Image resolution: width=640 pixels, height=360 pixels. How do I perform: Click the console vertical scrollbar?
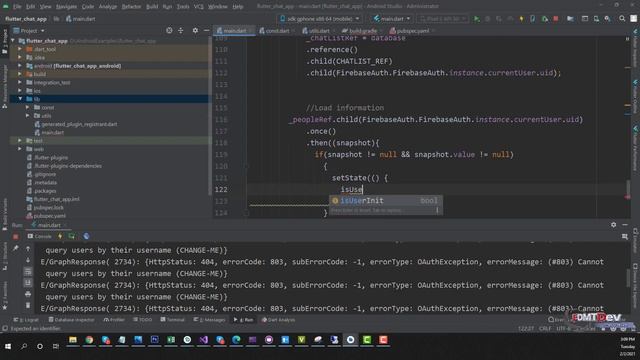(628, 278)
